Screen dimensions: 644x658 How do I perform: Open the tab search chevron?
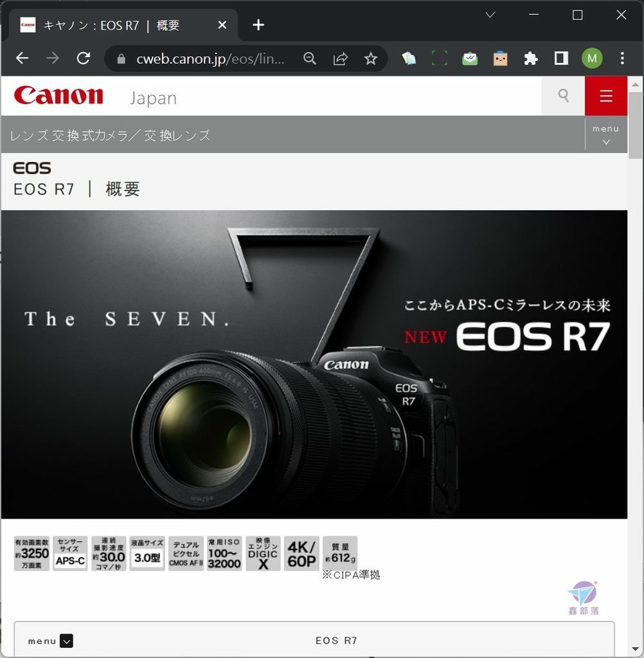pos(490,15)
